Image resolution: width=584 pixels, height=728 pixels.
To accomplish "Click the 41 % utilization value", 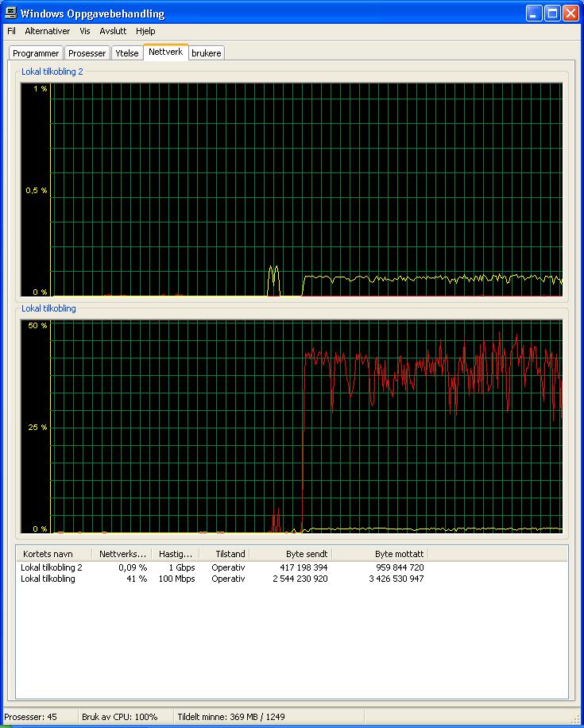I will [137, 579].
